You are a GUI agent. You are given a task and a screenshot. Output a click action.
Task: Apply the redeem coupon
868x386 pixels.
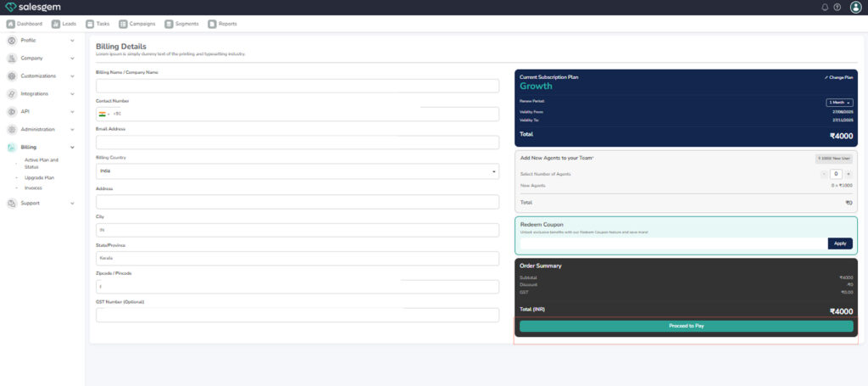839,243
